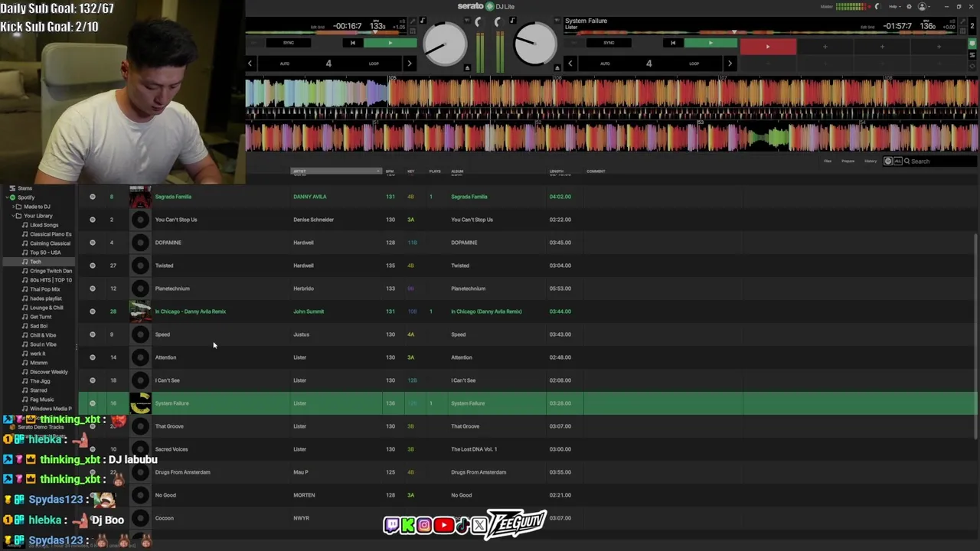This screenshot has width=980, height=551.
Task: Click Spotify icon on System Failure row
Action: click(x=93, y=403)
